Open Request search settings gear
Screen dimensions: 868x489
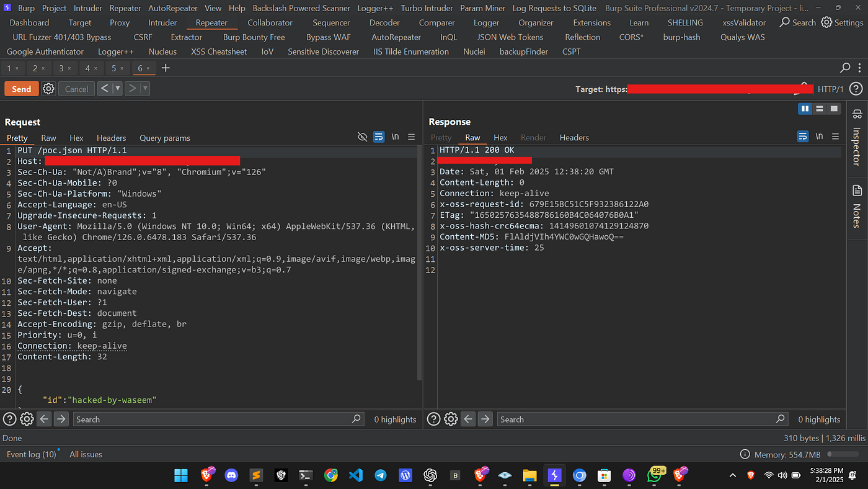27,419
